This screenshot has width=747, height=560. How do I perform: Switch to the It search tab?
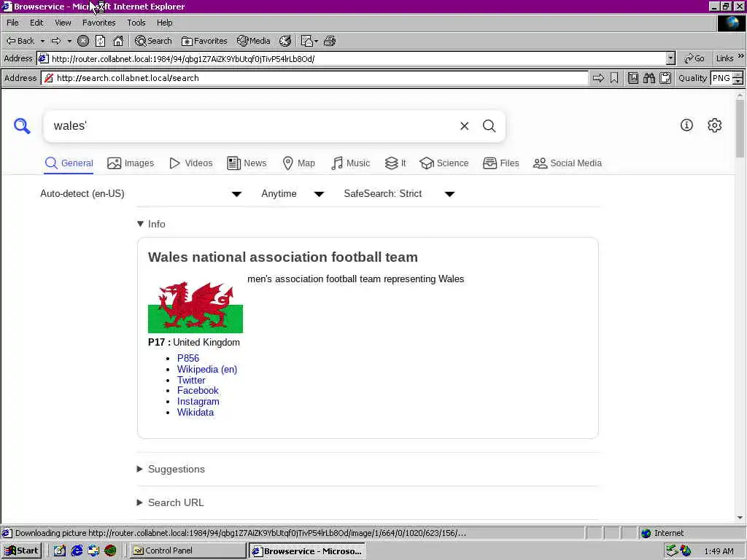pos(395,163)
